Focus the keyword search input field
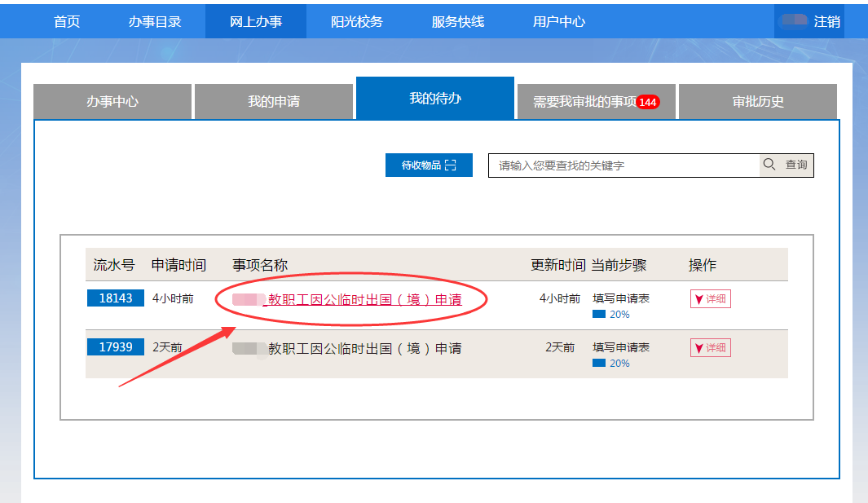This screenshot has width=868, height=503. tap(623, 165)
